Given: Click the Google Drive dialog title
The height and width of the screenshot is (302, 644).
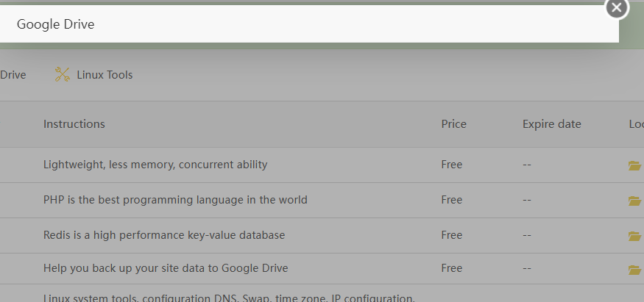Looking at the screenshot, I should 56,24.
